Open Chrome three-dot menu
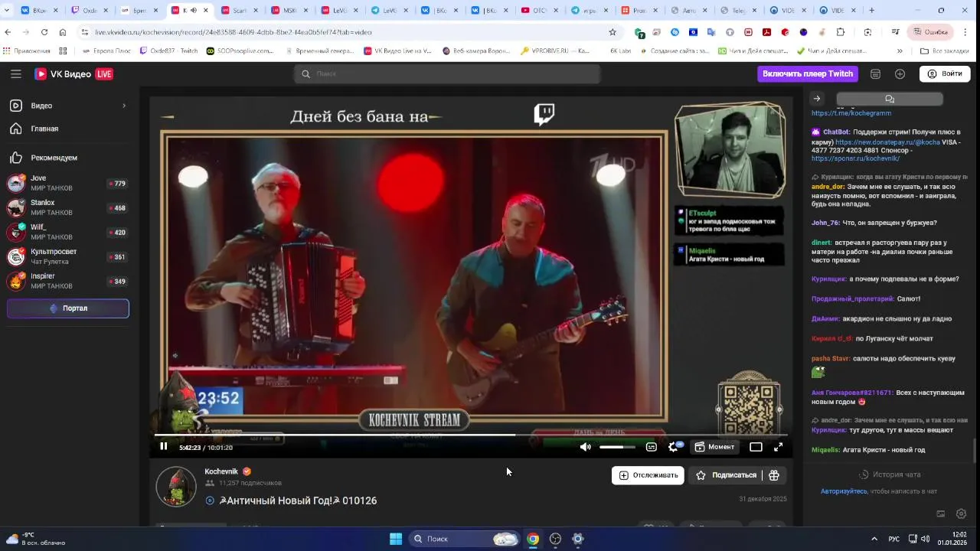The height and width of the screenshot is (551, 980). coord(966,32)
